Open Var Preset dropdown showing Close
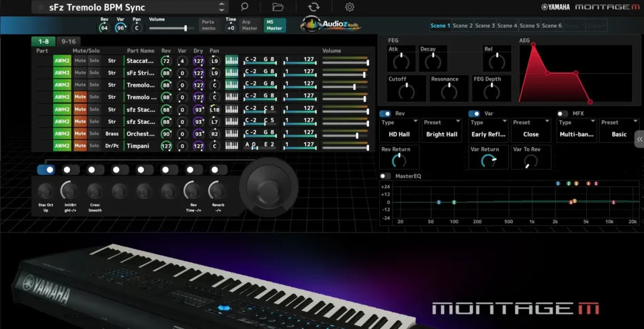 tap(531, 130)
